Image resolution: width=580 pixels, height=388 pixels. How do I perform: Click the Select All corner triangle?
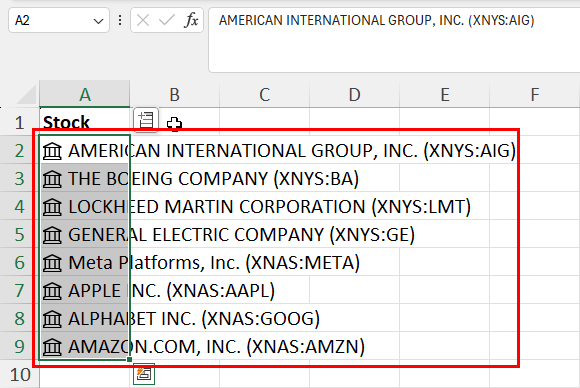click(x=27, y=95)
